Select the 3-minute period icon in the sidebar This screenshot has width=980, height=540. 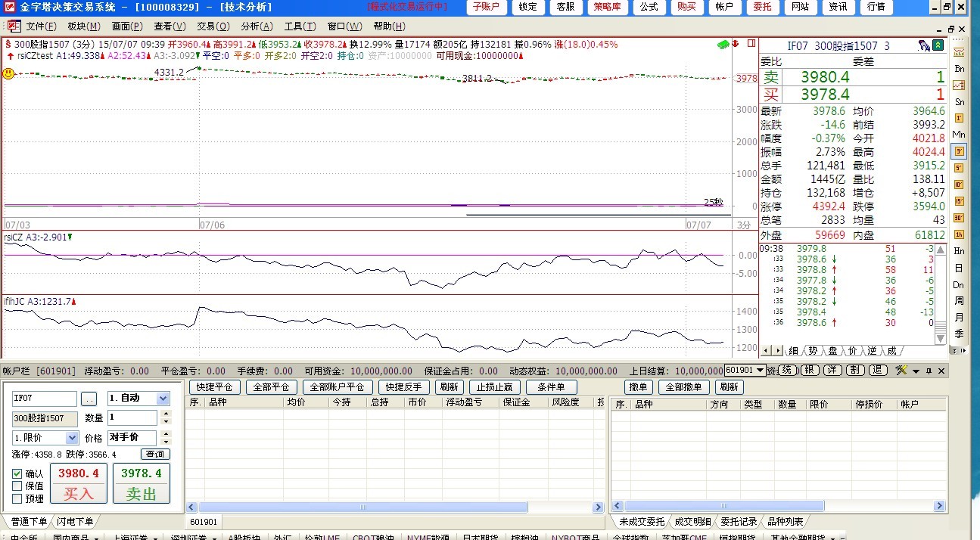pyautogui.click(x=959, y=151)
